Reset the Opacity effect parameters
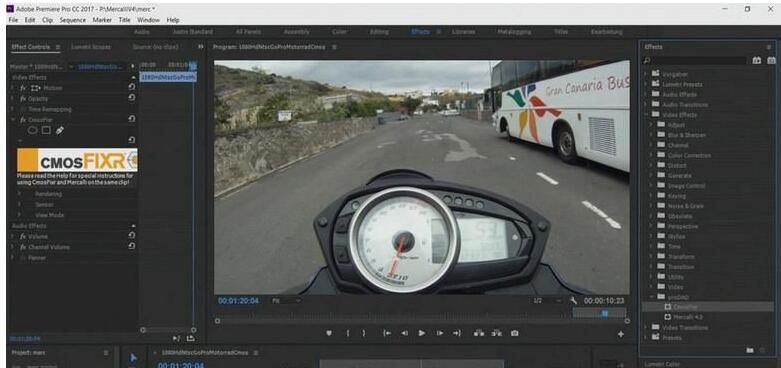Screen dimensions: 781x368 [x=131, y=98]
